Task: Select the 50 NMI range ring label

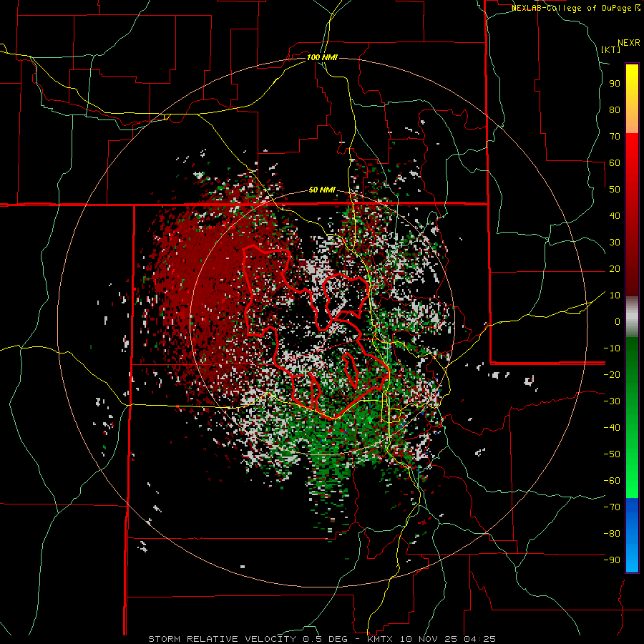Action: tap(322, 190)
